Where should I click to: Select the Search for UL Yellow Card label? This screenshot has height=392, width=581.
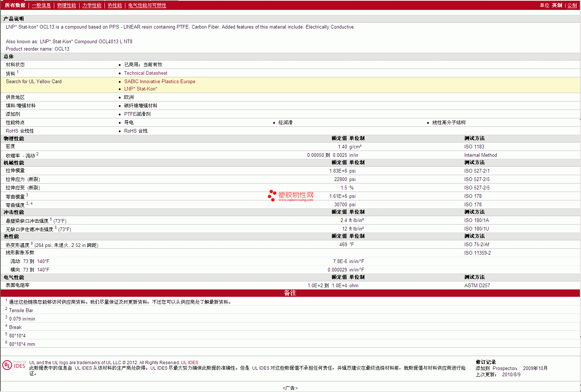click(34, 81)
